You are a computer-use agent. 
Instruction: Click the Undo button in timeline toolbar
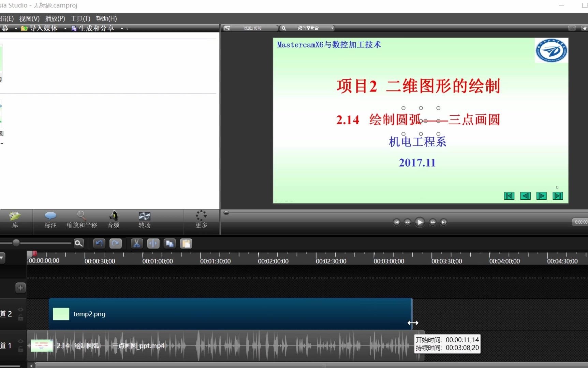[x=99, y=243]
